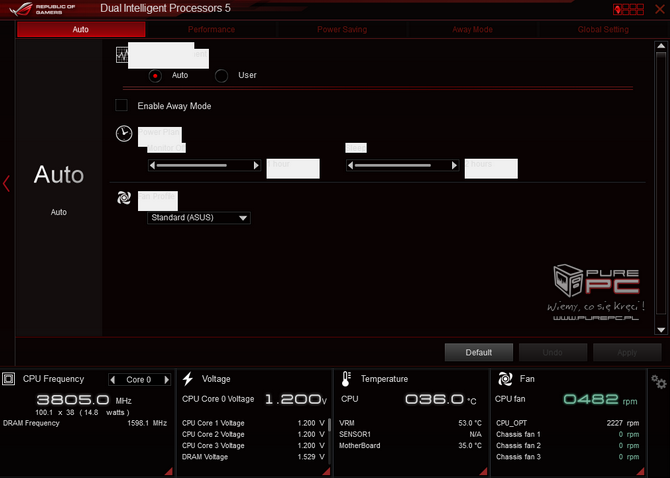Viewport: 670px width, 478px height.
Task: Click the CPU_OPT 2227 rpm row
Action: 567,423
